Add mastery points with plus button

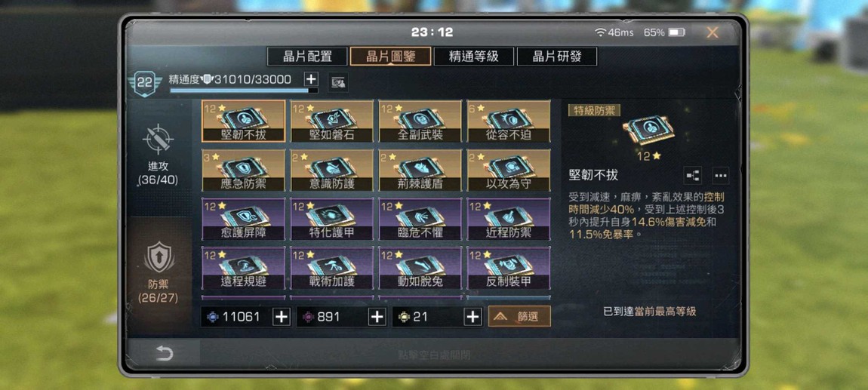tap(312, 79)
